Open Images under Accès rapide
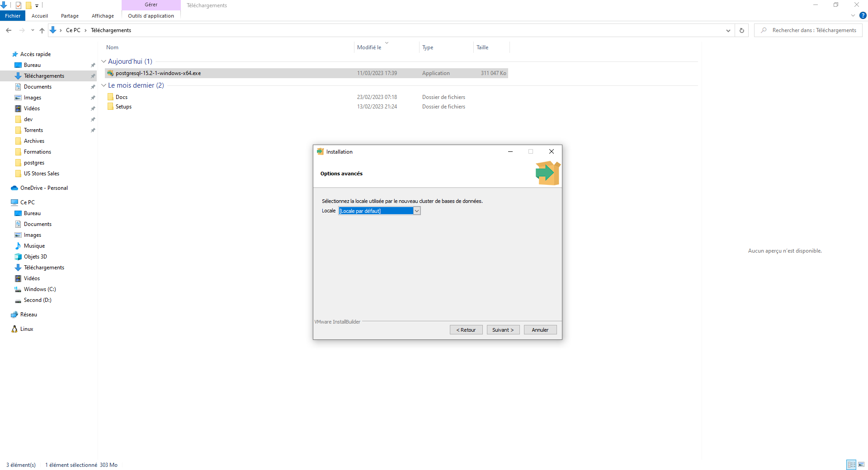 [x=33, y=98]
